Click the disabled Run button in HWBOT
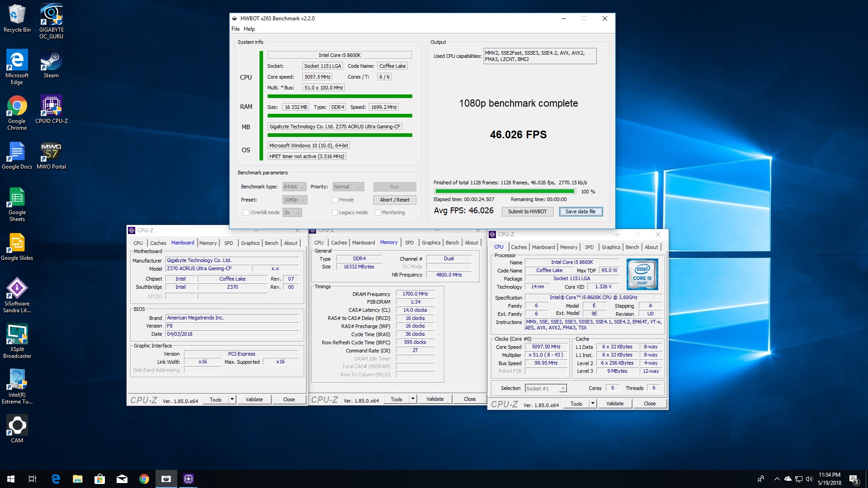The image size is (868, 488). pos(395,187)
